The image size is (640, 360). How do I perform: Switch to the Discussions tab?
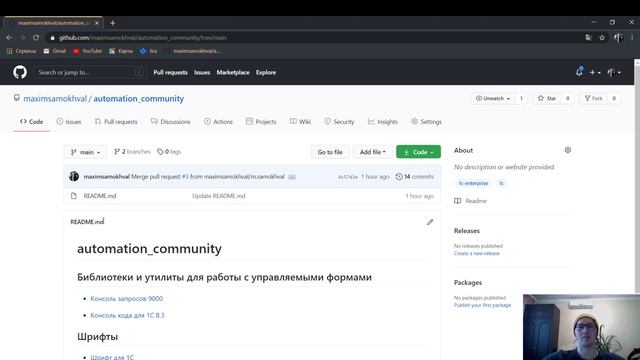tap(171, 122)
